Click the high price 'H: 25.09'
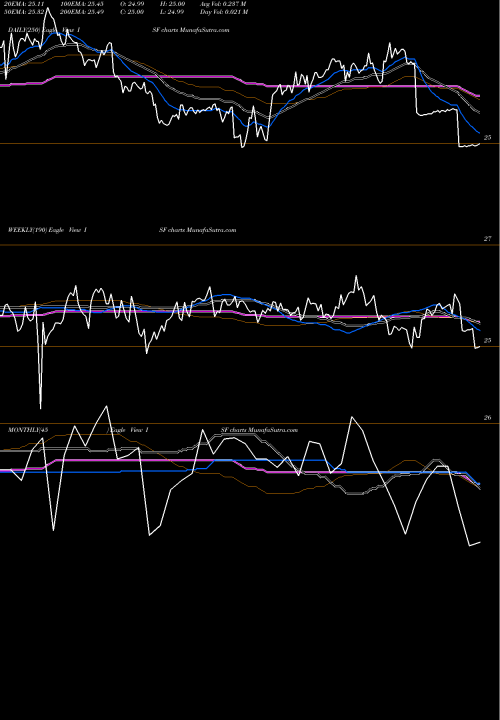This screenshot has width=500, height=720. click(x=174, y=4)
